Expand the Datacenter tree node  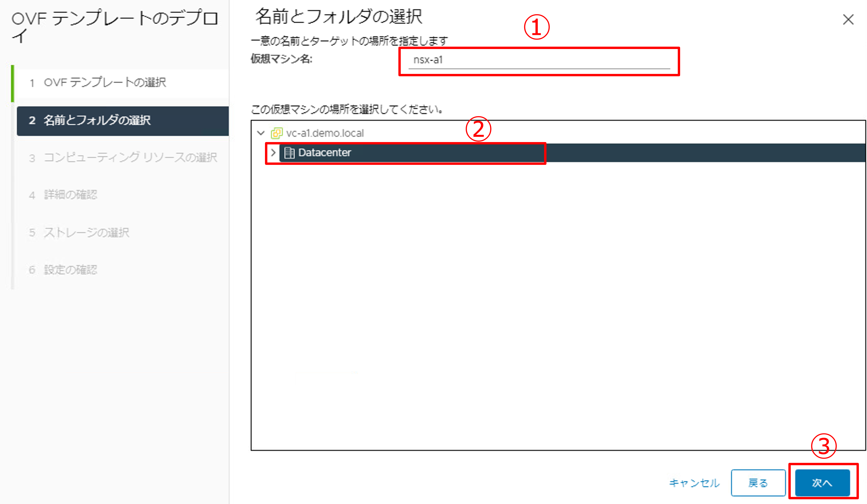[273, 152]
